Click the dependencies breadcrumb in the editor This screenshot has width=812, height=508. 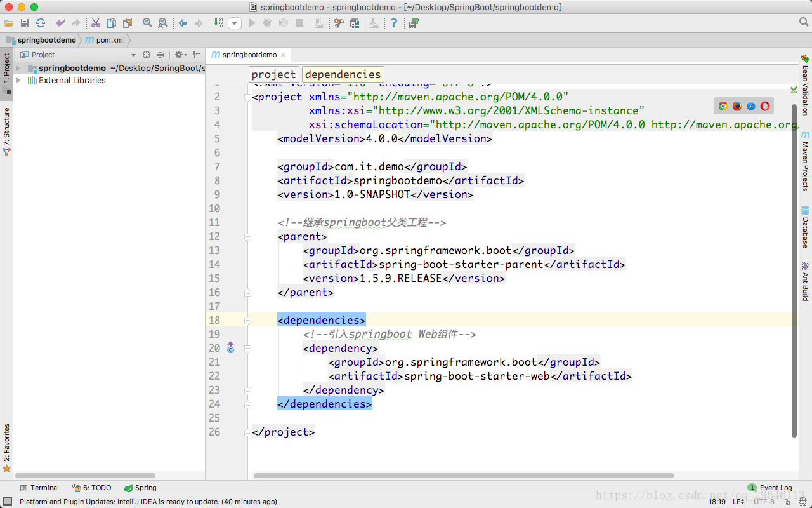pos(343,74)
